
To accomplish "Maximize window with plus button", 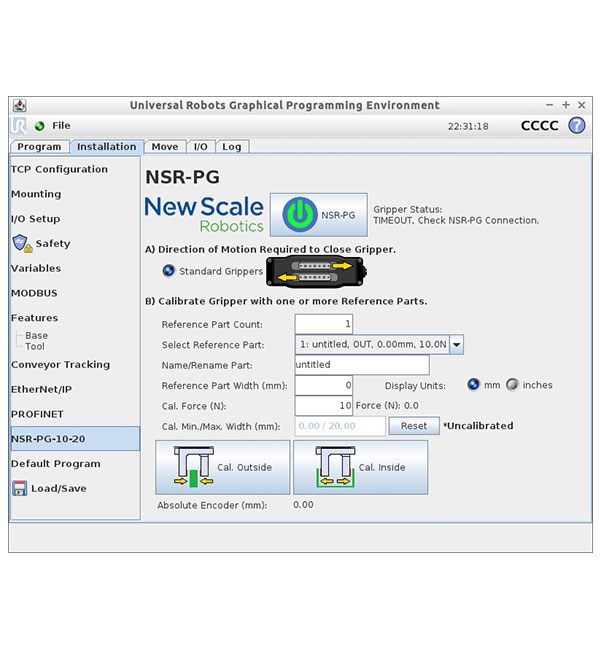I will click(x=566, y=105).
